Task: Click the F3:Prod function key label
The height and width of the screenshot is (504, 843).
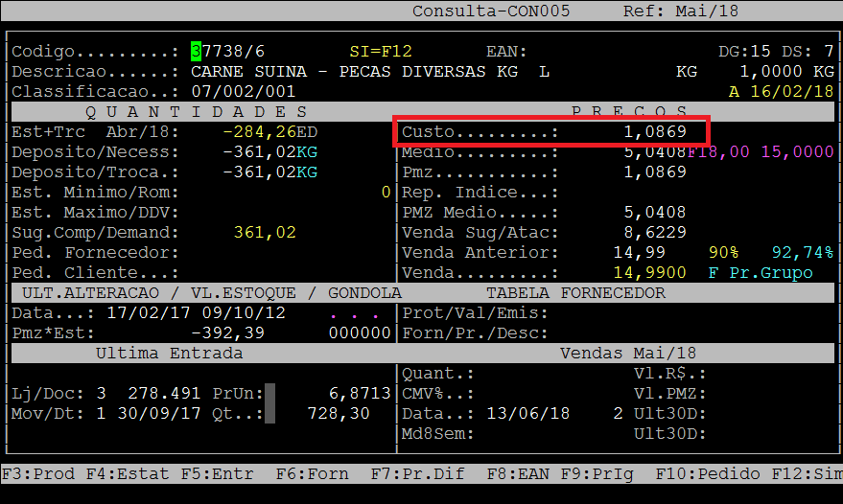Action: pos(36,474)
